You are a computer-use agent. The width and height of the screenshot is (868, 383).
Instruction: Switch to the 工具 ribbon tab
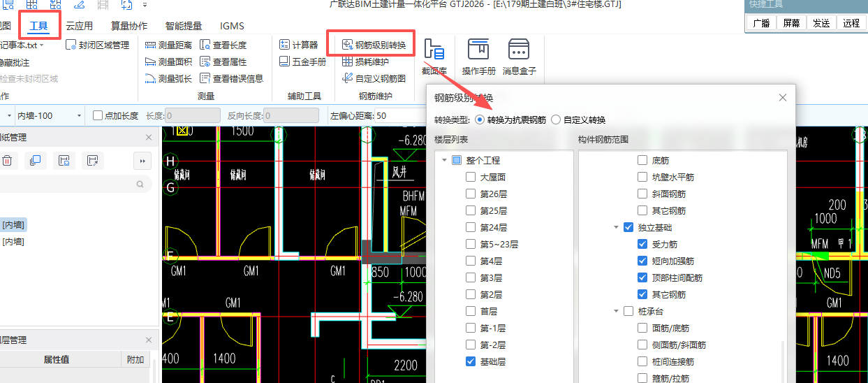tap(39, 26)
